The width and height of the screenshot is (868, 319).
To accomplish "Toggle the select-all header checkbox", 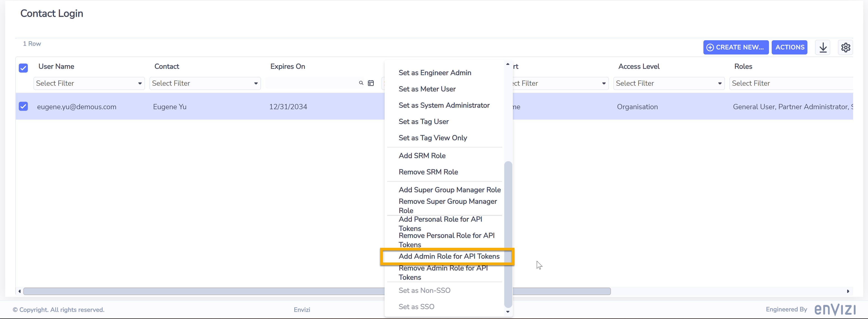I will click(23, 68).
